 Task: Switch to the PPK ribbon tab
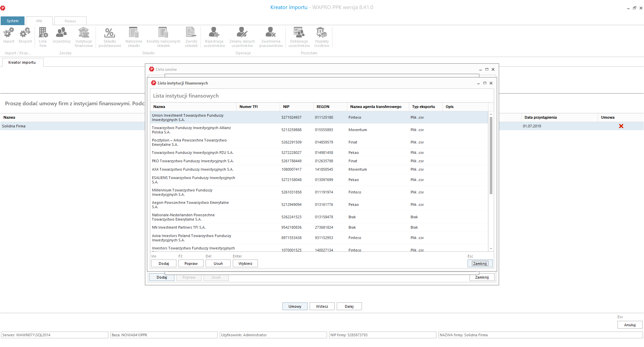(x=39, y=21)
